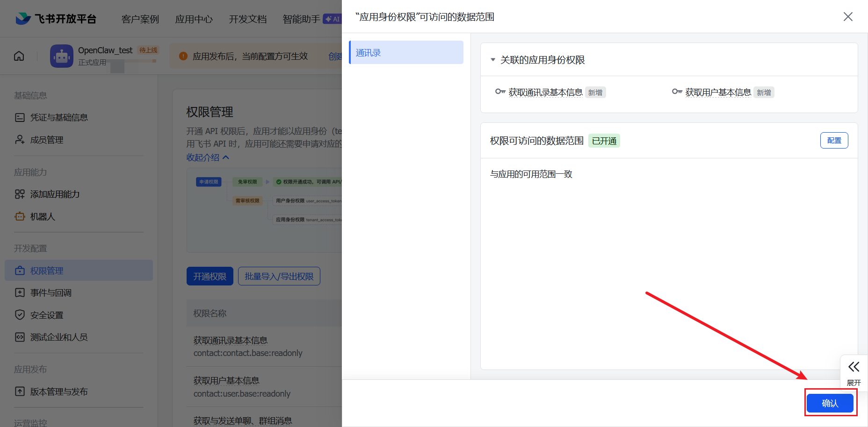Select 测试企业和人员 in the sidebar
The width and height of the screenshot is (868, 427).
point(58,337)
